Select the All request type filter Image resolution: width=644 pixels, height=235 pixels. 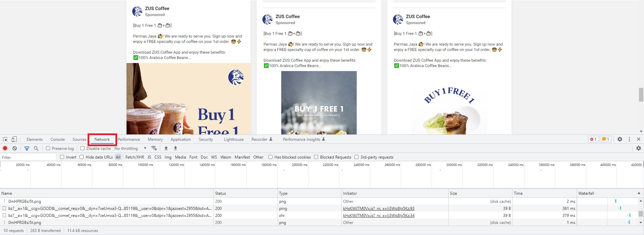(118, 157)
